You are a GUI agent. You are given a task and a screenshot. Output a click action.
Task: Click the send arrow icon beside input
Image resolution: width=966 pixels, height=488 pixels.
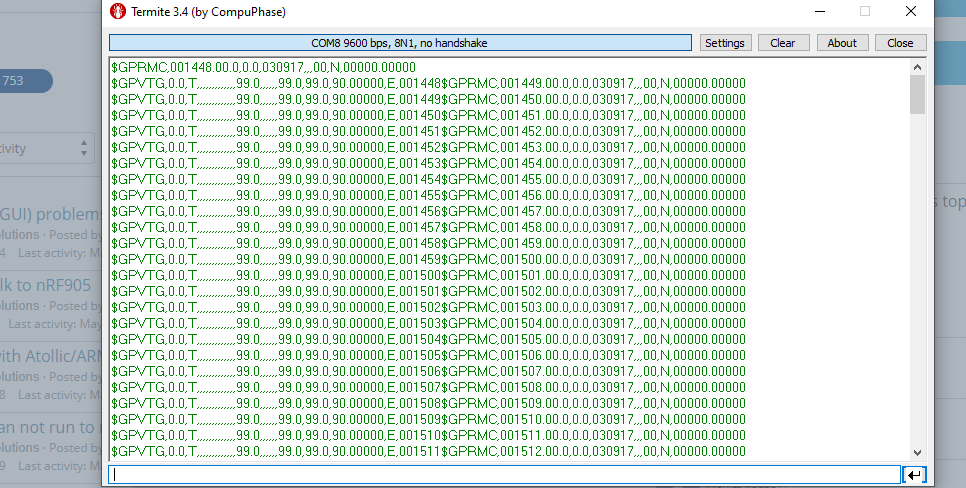(914, 474)
